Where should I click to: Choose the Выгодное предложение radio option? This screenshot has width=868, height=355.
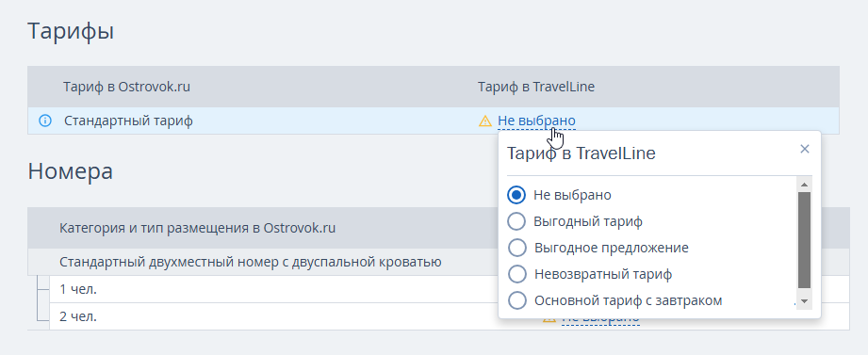516,248
